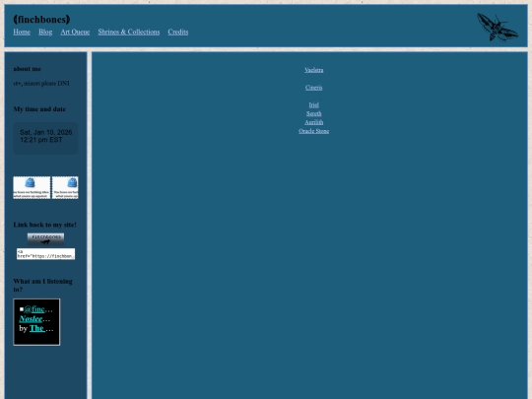Click the date and time clock widget

click(45, 138)
